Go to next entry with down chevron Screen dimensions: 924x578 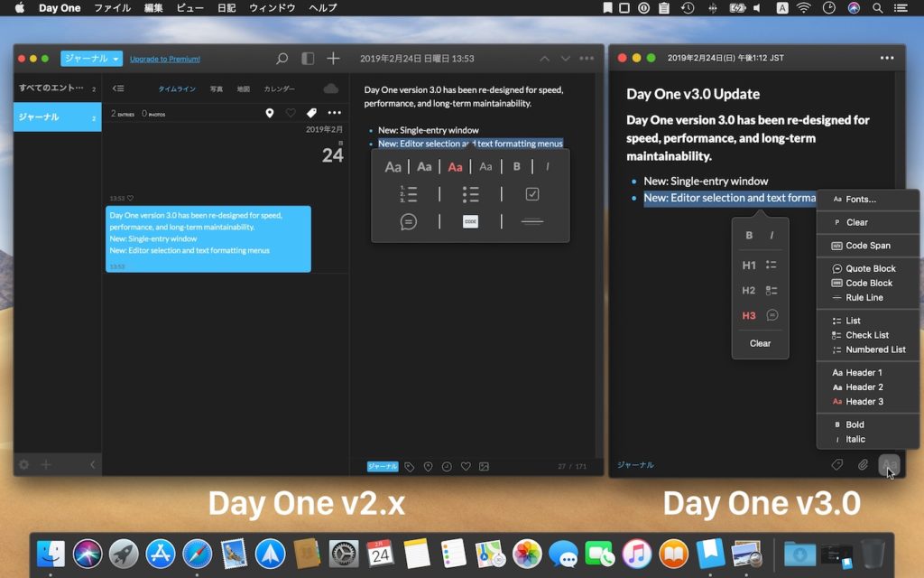pyautogui.click(x=566, y=59)
